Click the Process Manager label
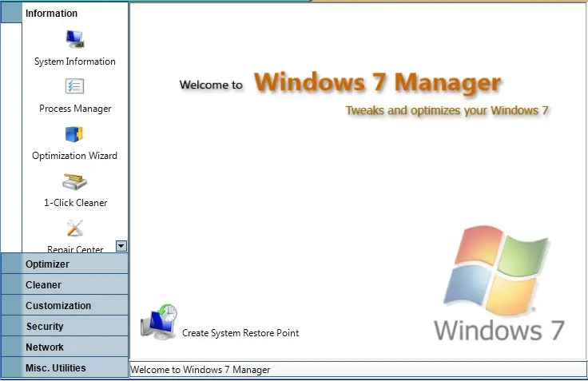588x381 pixels. coord(75,109)
